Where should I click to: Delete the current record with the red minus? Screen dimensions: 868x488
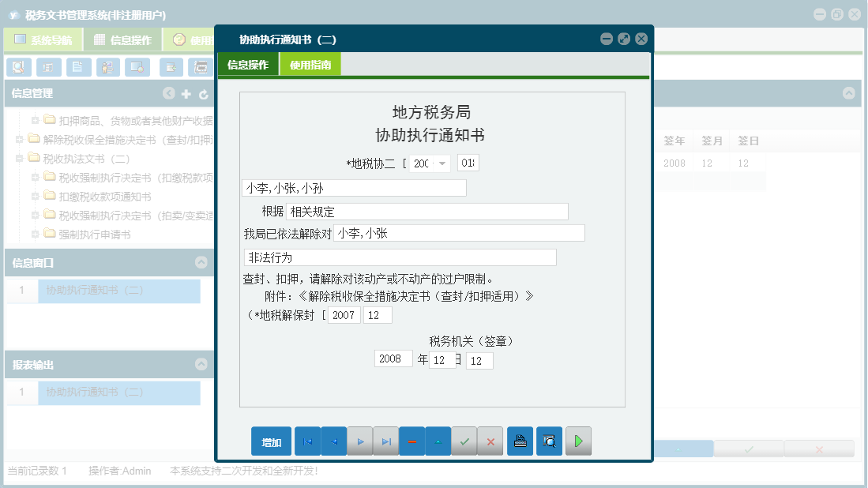click(x=411, y=441)
